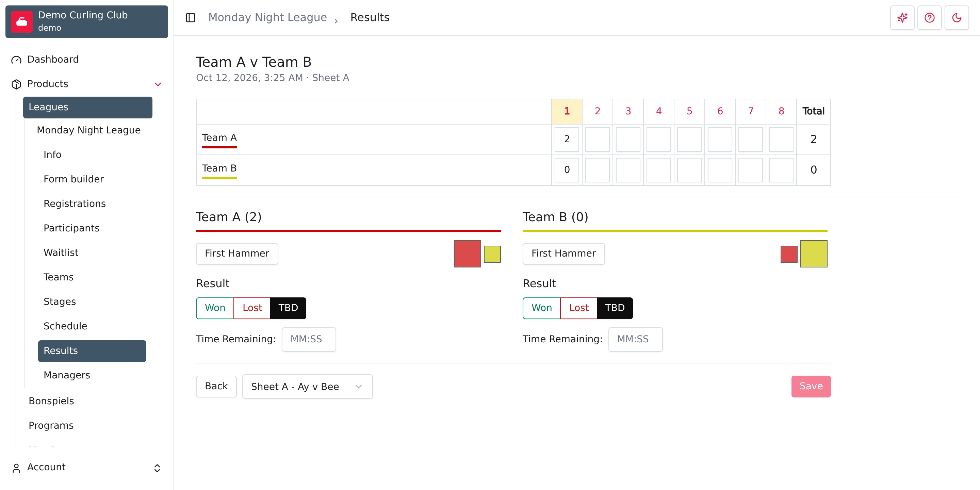Click Team A end 1 score field
Screen dimensions: 980x490
pos(567,139)
